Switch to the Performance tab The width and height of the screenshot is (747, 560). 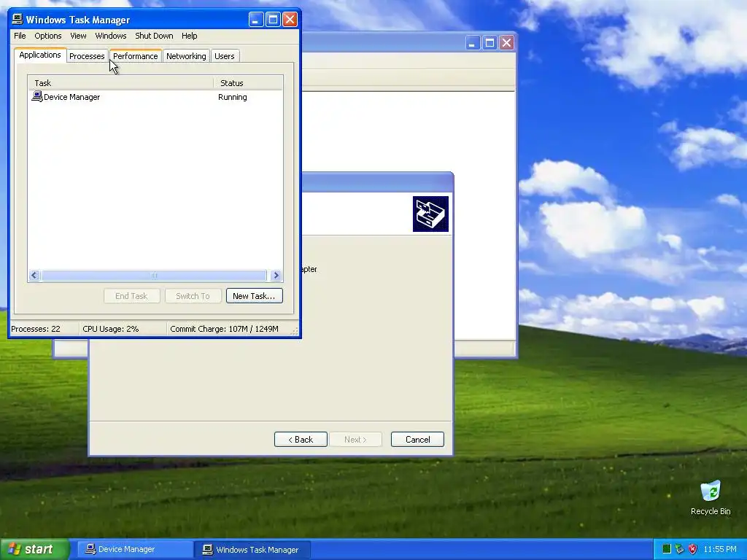[x=135, y=56]
